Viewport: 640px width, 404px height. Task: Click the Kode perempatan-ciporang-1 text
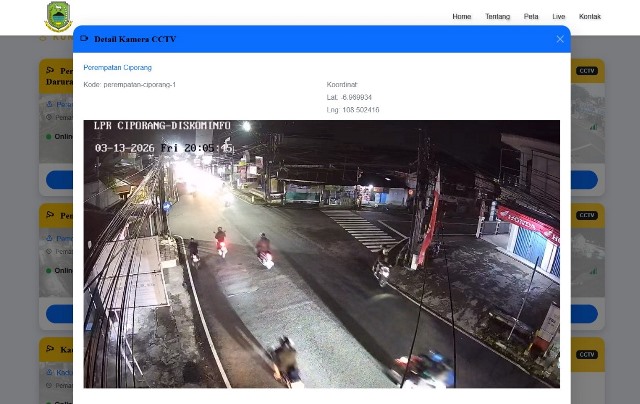click(x=129, y=85)
